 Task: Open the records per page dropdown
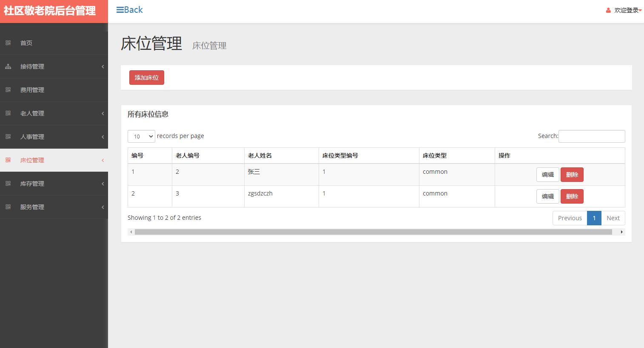[141, 136]
